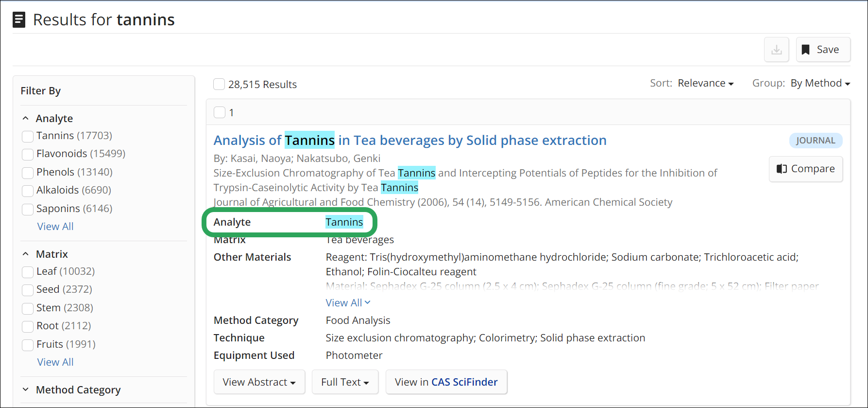This screenshot has height=408, width=868.
Task: Click View All under Matrix filters
Action: point(55,362)
